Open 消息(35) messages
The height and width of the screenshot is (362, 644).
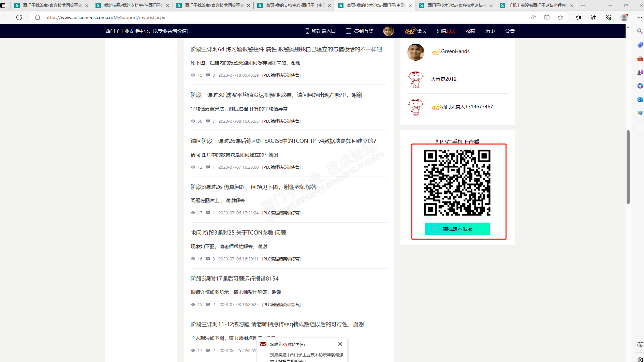[x=446, y=31]
